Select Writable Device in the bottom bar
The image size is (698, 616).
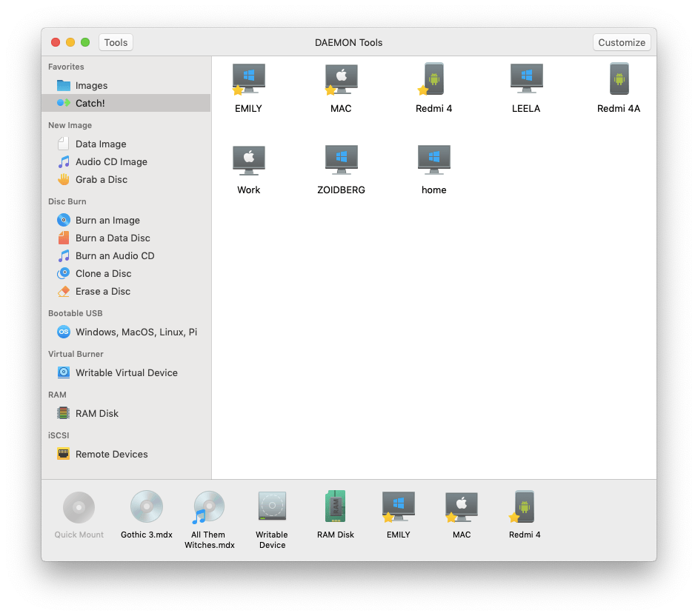point(271,515)
